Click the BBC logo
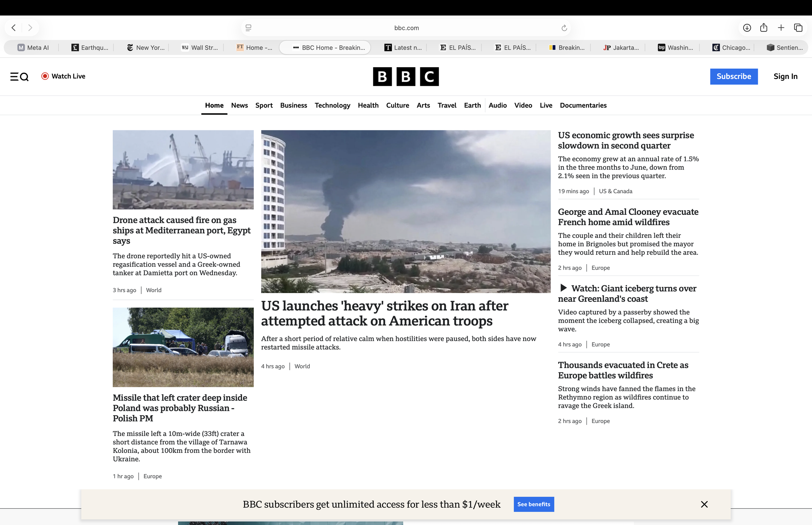 pyautogui.click(x=406, y=76)
